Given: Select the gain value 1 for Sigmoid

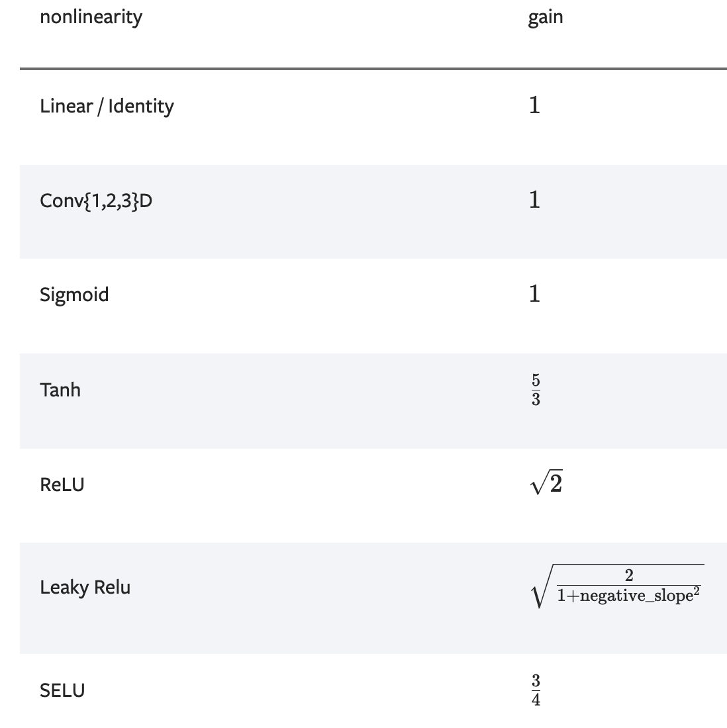Looking at the screenshot, I should tap(534, 293).
